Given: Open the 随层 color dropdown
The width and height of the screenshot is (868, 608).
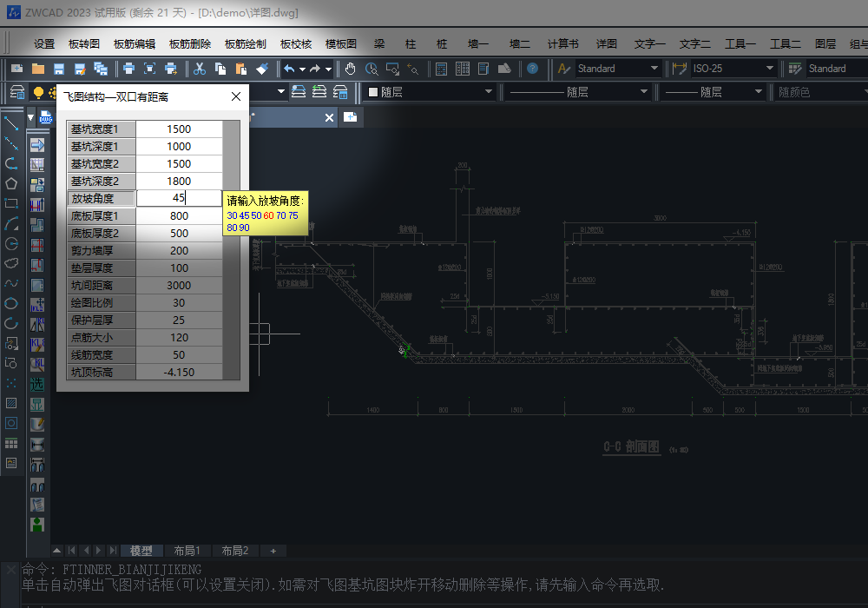Looking at the screenshot, I should click(430, 92).
